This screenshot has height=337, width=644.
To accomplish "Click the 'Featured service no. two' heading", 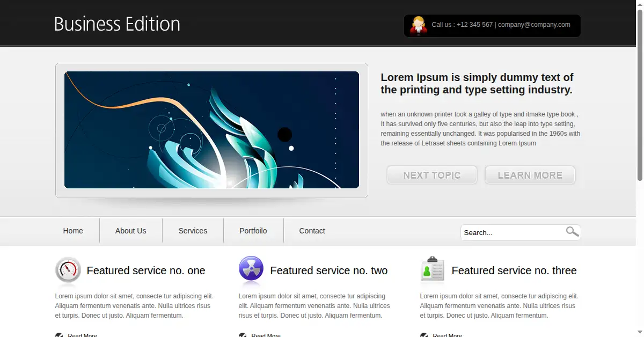I will 329,270.
